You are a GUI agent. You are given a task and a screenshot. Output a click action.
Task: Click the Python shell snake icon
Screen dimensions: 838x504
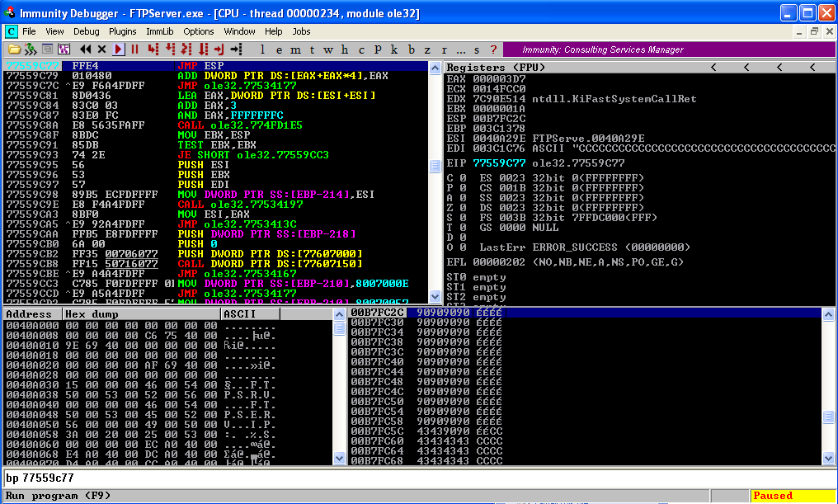31,49
